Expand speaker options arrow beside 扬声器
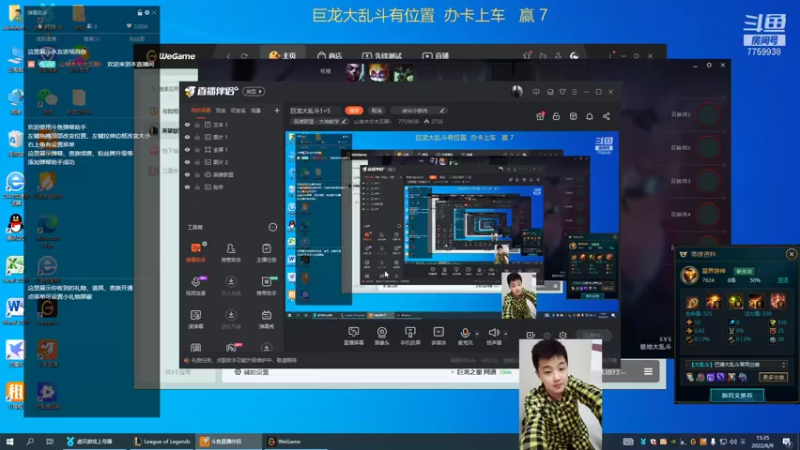 (506, 334)
